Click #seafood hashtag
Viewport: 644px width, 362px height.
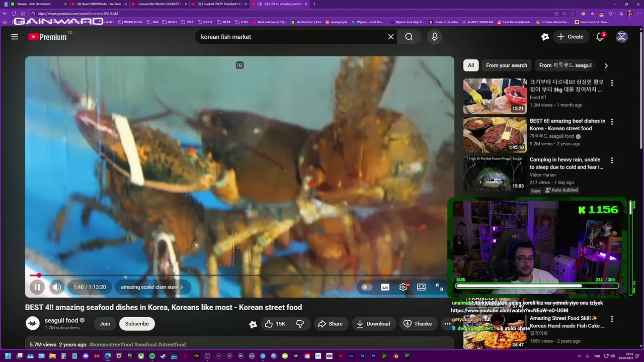point(145,344)
